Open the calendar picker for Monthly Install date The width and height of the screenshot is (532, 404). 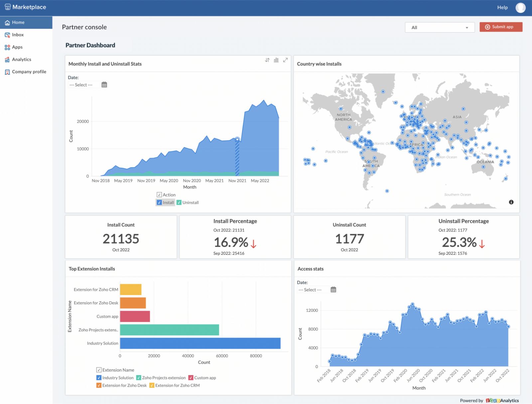(x=104, y=85)
